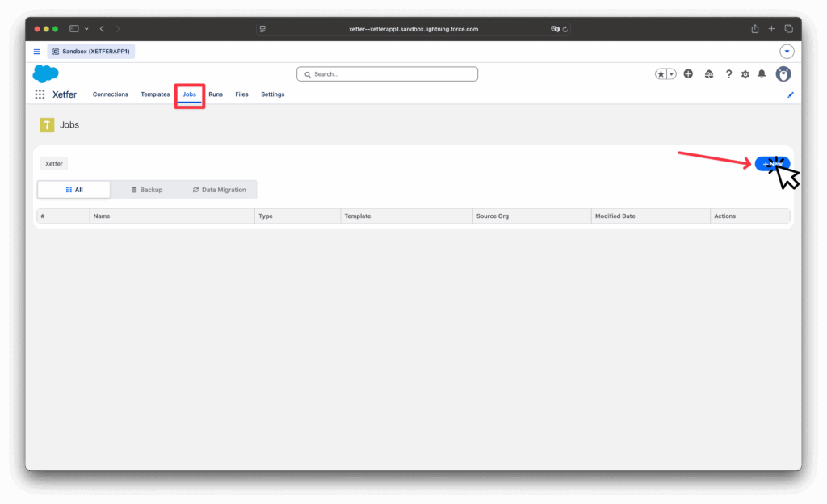The image size is (827, 504).
Task: Click the Jobs page icon
Action: [47, 125]
